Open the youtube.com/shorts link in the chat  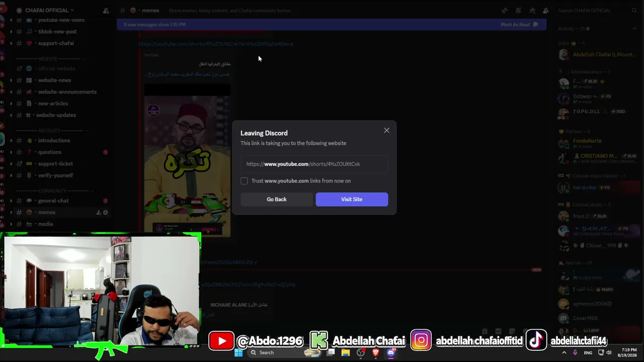[x=216, y=44]
